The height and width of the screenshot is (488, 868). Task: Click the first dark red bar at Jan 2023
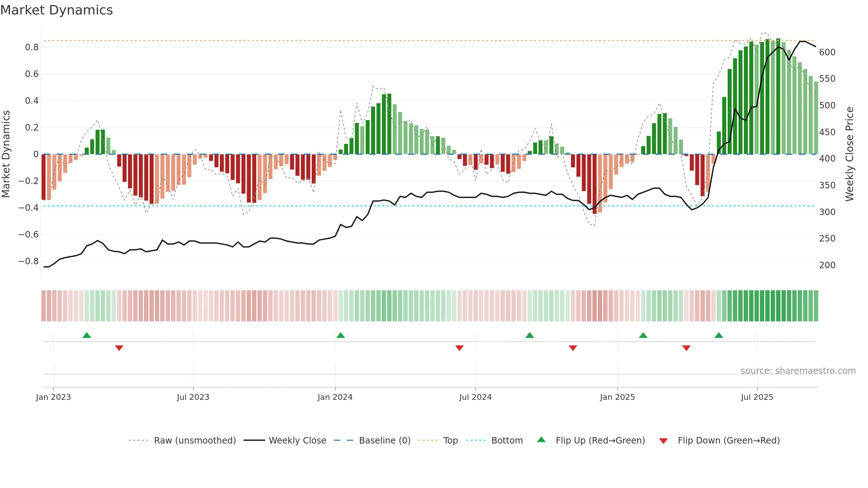[x=43, y=177]
